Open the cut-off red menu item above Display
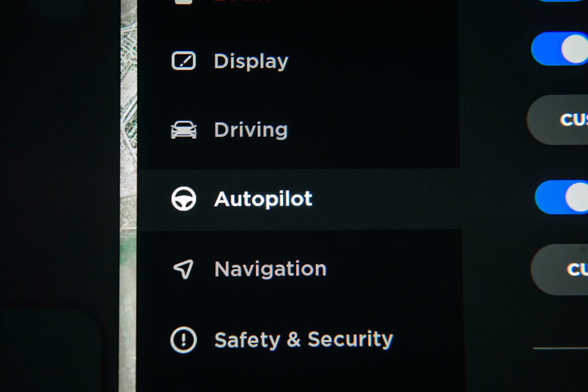Viewport: 588px width, 392px height. (242, 1)
